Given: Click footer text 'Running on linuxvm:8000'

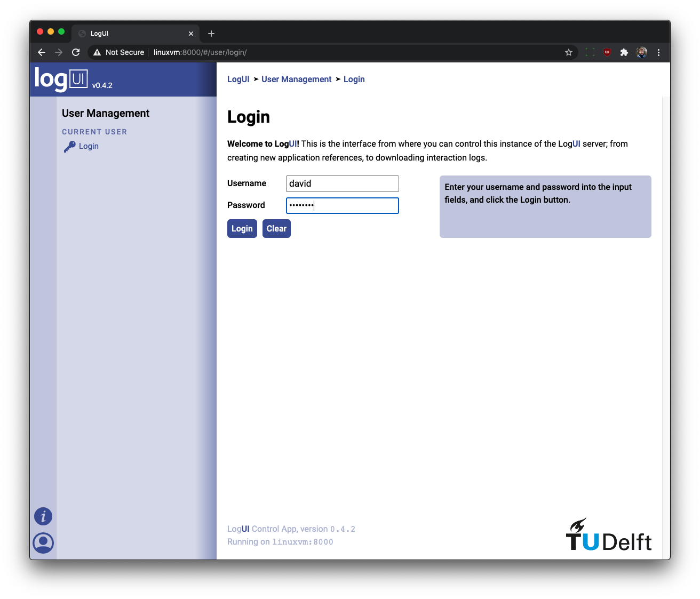Looking at the screenshot, I should [280, 542].
